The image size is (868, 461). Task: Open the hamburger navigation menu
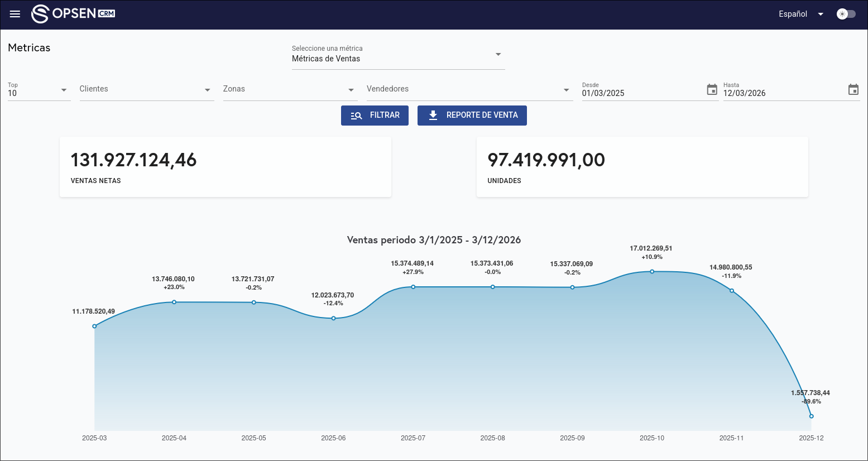click(x=15, y=14)
